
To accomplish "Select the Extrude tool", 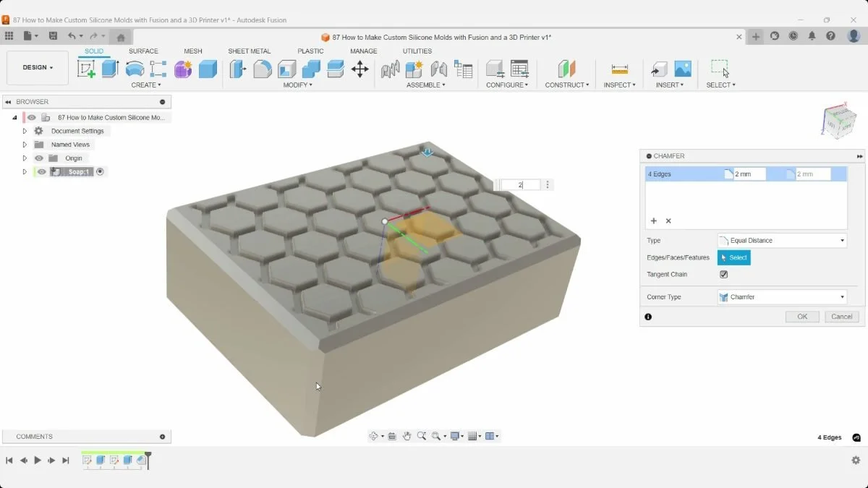I will tap(110, 69).
